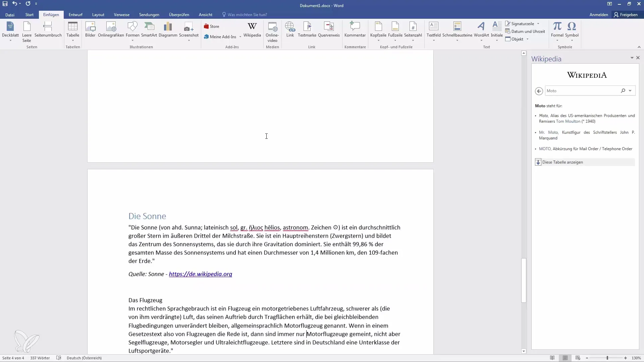Screen dimensions: 644x362
Task: Insert a Kommentar annotation
Action: coord(355,29)
